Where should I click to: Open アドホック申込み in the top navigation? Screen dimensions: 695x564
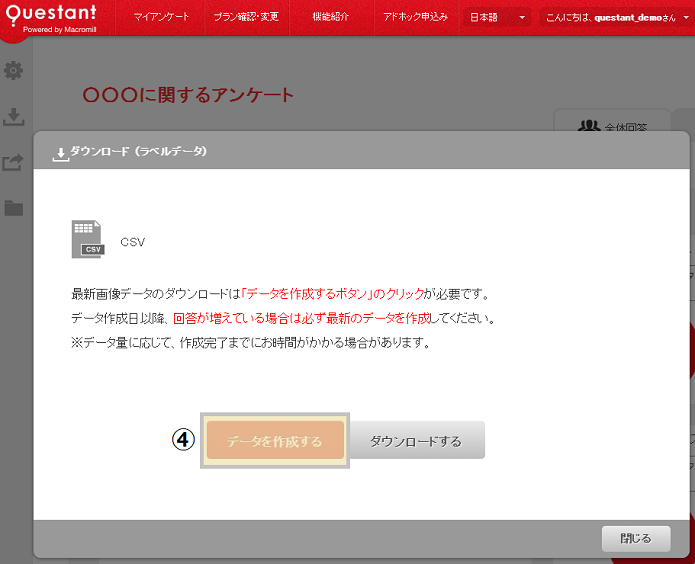click(415, 18)
